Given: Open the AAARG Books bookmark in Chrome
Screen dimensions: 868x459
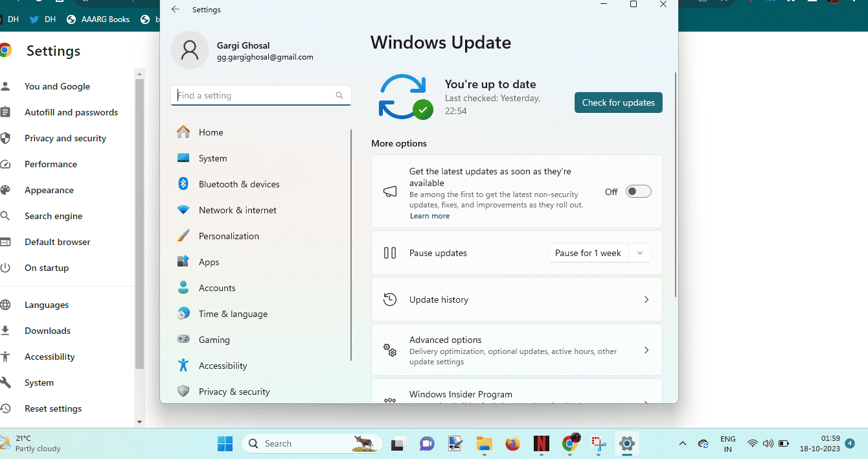Looking at the screenshot, I should (x=98, y=19).
